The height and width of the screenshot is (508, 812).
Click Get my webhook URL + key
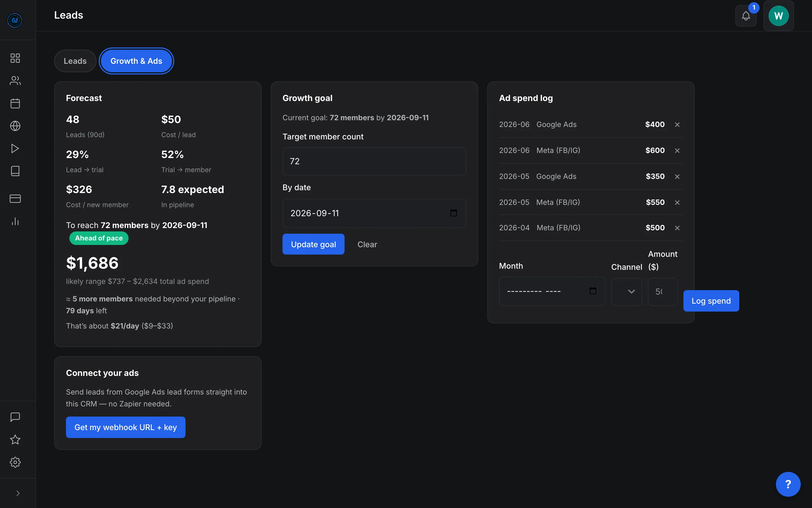(125, 427)
